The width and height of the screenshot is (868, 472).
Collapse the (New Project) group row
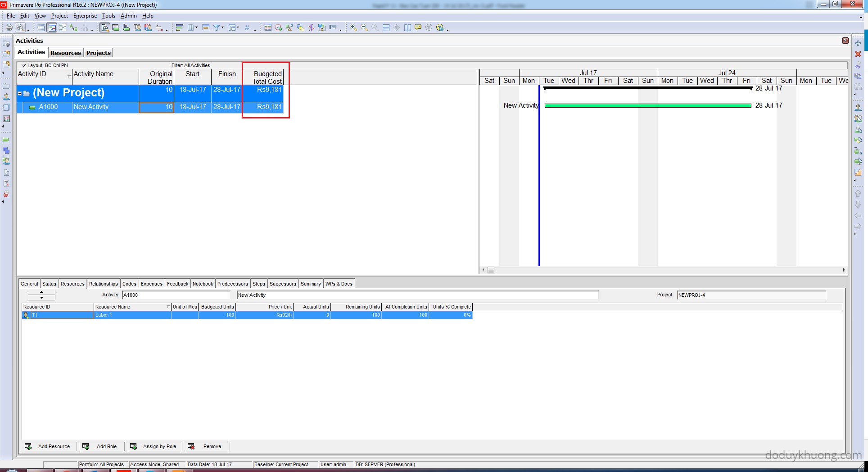[x=20, y=94]
